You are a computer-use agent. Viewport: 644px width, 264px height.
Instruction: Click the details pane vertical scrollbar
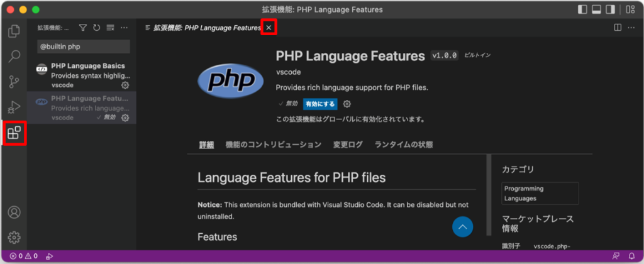[x=489, y=195]
